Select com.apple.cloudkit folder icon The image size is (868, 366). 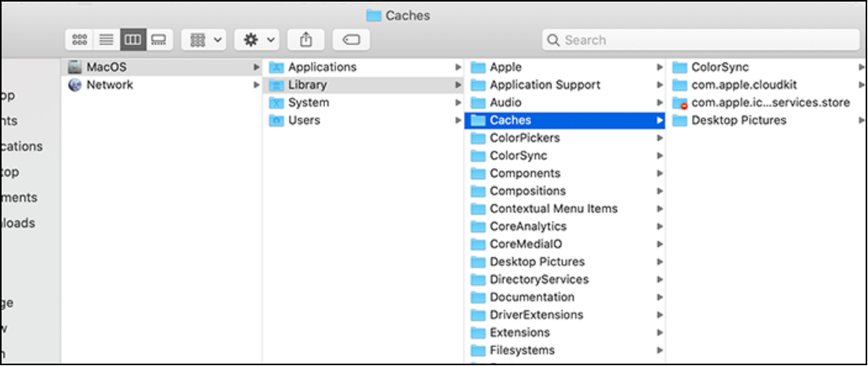click(679, 85)
